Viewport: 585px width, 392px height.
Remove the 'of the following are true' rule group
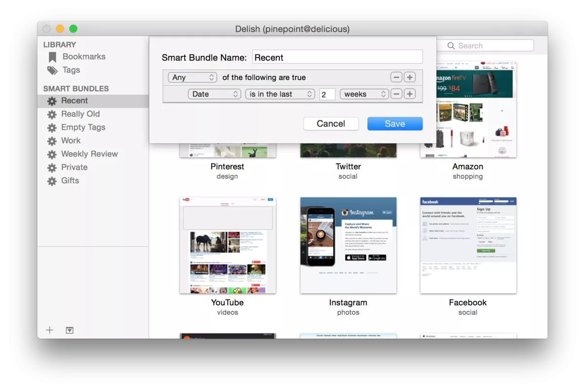[x=396, y=78]
